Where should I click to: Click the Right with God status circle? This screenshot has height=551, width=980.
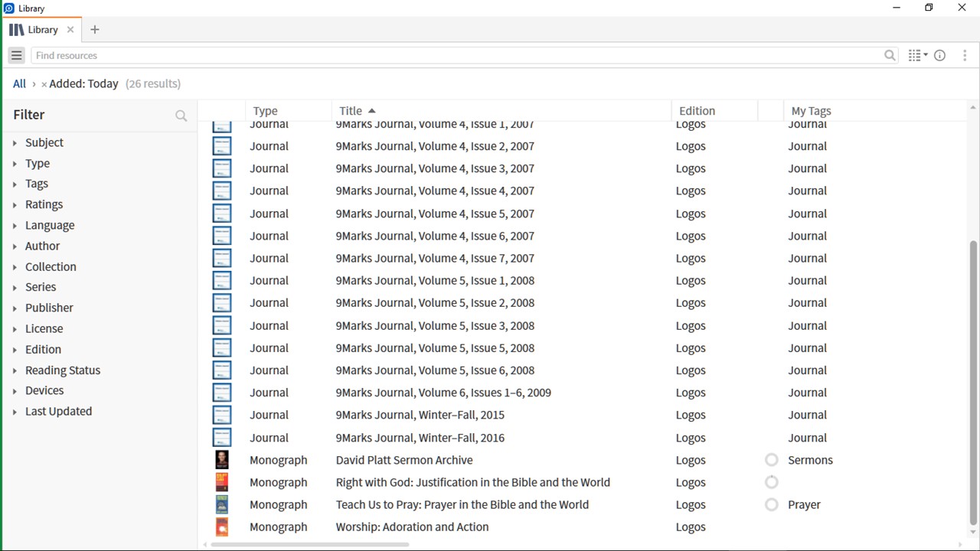pyautogui.click(x=772, y=482)
